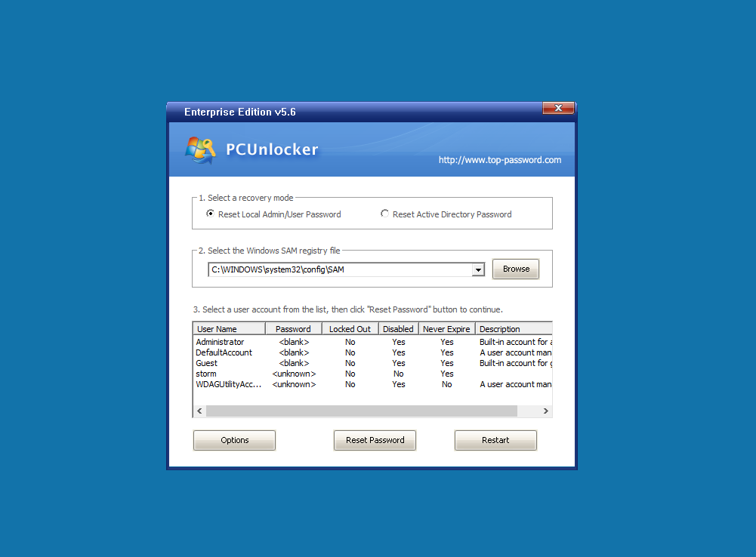
Task: Click Guest's 'Built-in account for g' description
Action: point(515,363)
